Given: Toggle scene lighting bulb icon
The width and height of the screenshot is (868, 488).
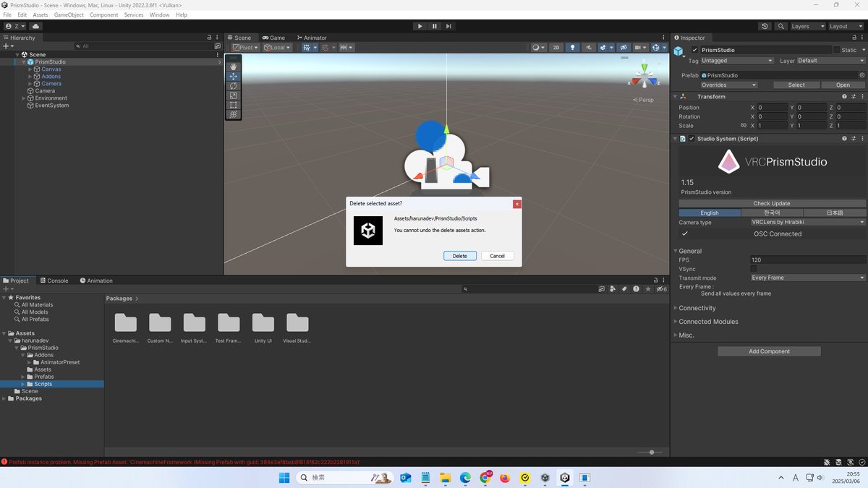Looking at the screenshot, I should coord(573,47).
